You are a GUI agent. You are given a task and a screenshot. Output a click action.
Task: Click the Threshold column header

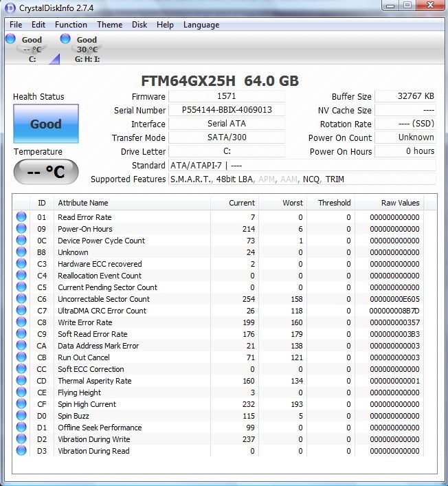pos(331,203)
